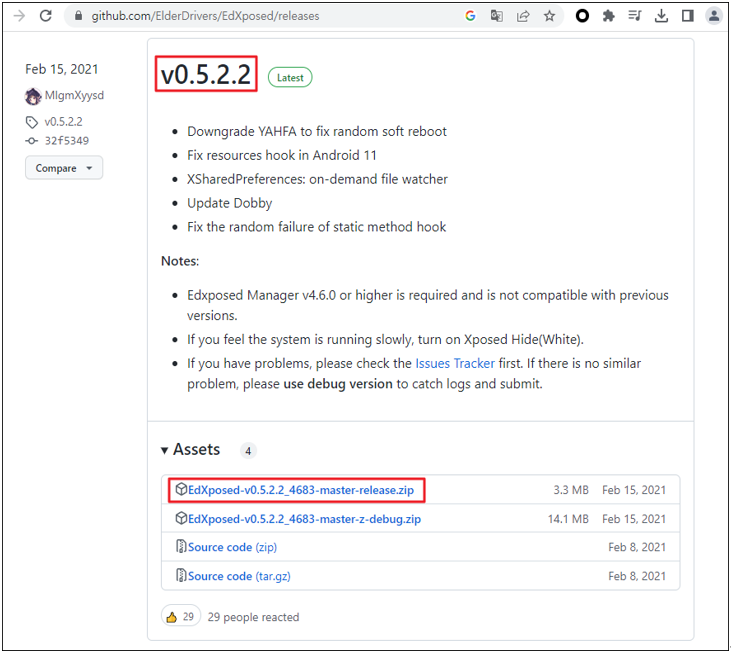Viewport: 731px width, 654px height.
Task: Click the Assets count badge 4
Action: click(248, 451)
